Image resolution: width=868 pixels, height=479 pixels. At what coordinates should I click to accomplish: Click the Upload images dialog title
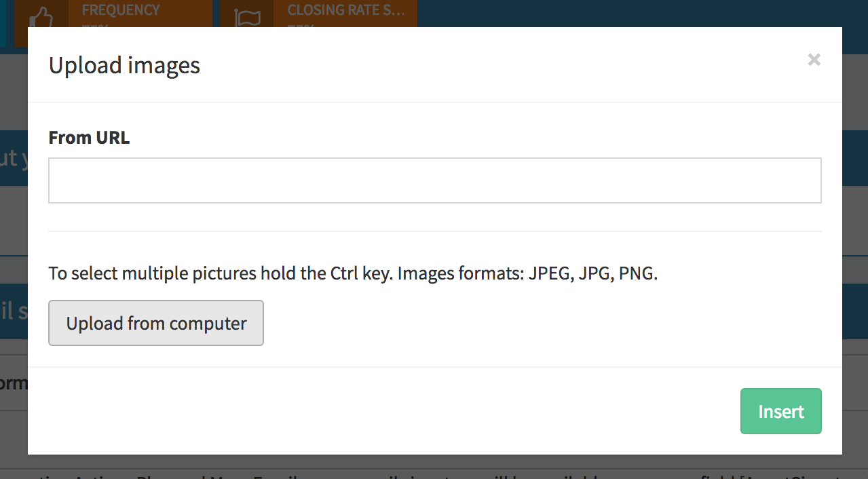pos(124,66)
